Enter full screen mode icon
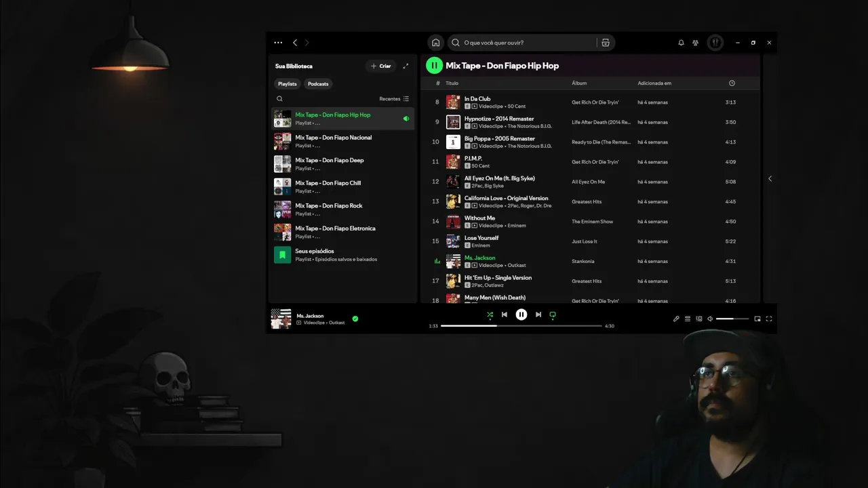Screen dimensions: 868x488 coord(769,319)
